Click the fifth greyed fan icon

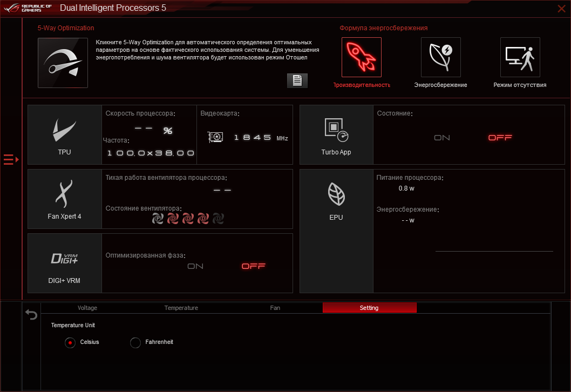[x=218, y=219]
